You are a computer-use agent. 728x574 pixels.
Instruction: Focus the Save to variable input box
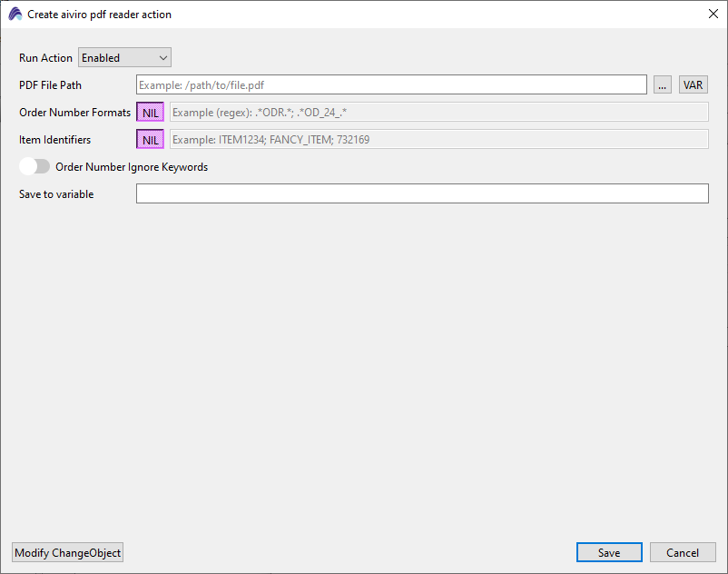pos(421,193)
